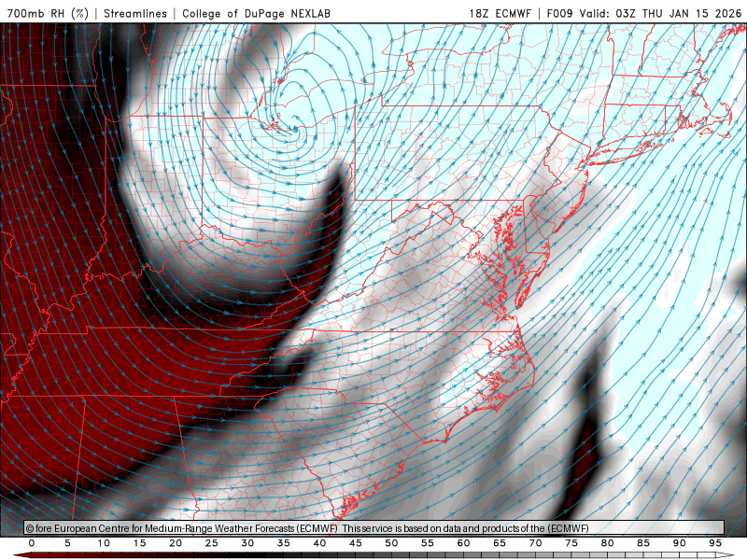Click the '85' label on color scale
Image resolution: width=747 pixels, height=560 pixels.
643,543
